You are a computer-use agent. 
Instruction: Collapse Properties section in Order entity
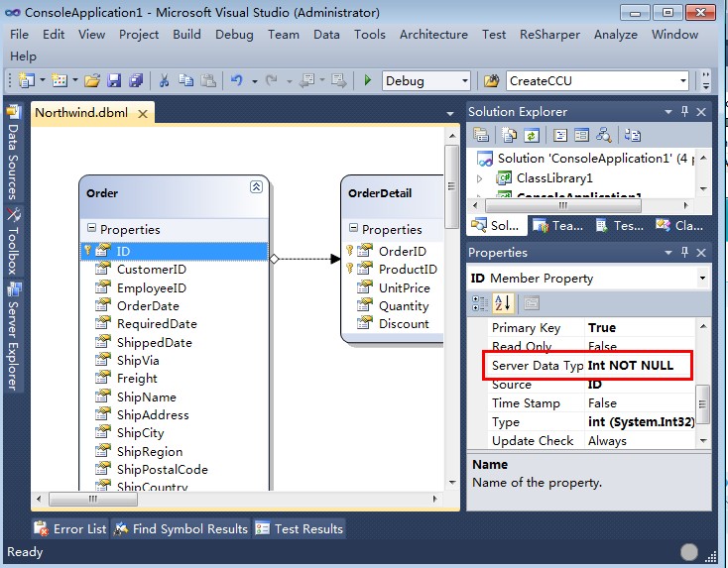point(91,228)
